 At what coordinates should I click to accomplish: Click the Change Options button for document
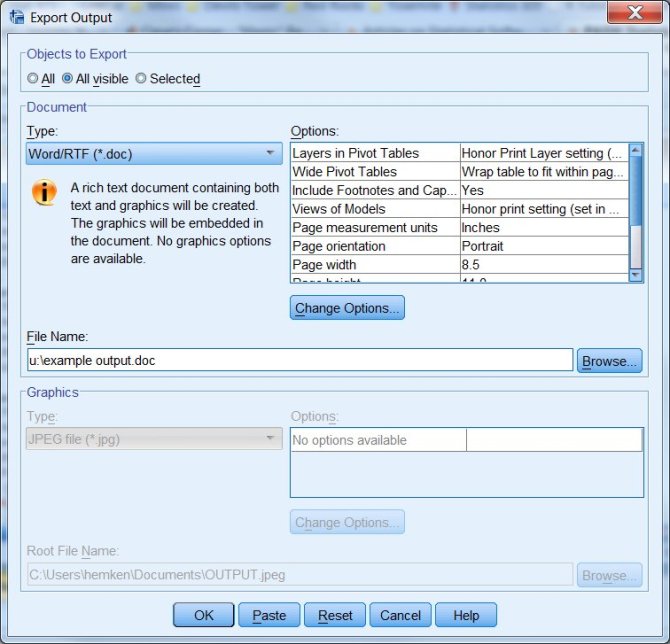[x=347, y=308]
